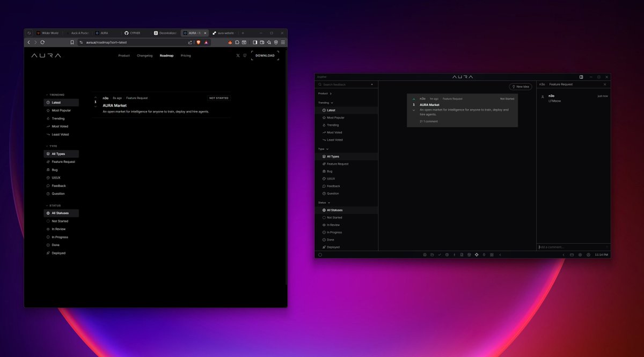Close the Feature Request comment panel

605,84
